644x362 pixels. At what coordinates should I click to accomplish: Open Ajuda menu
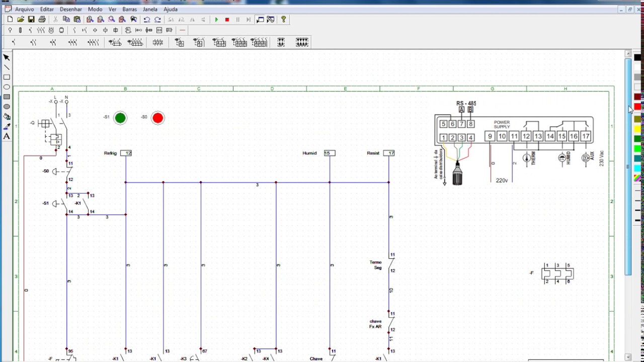click(171, 10)
